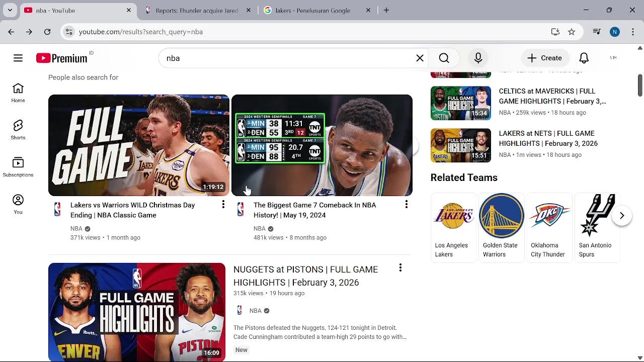Click the page vertical scrollbar thumb
Viewport: 644px width, 362px height.
coord(640,84)
